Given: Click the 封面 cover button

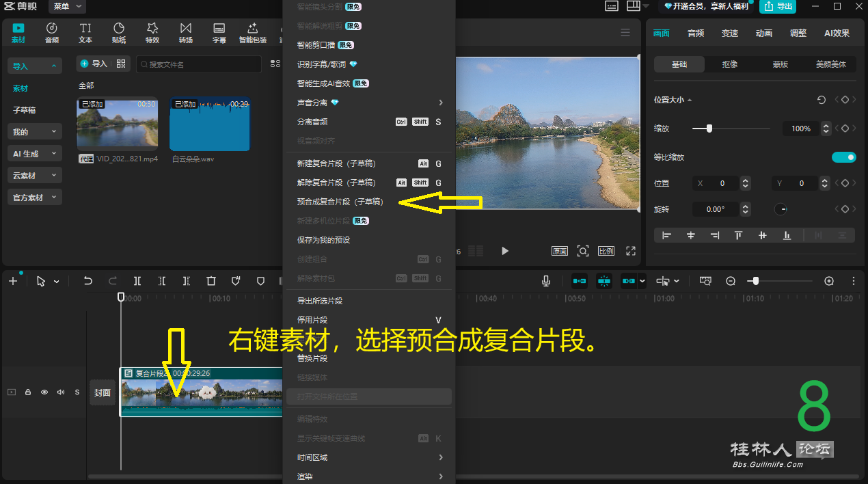Looking at the screenshot, I should (103, 392).
